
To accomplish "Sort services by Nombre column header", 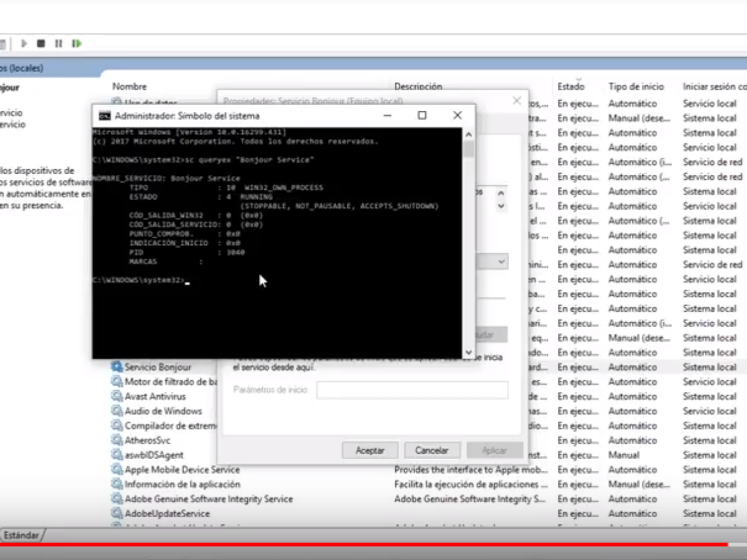I will (129, 86).
